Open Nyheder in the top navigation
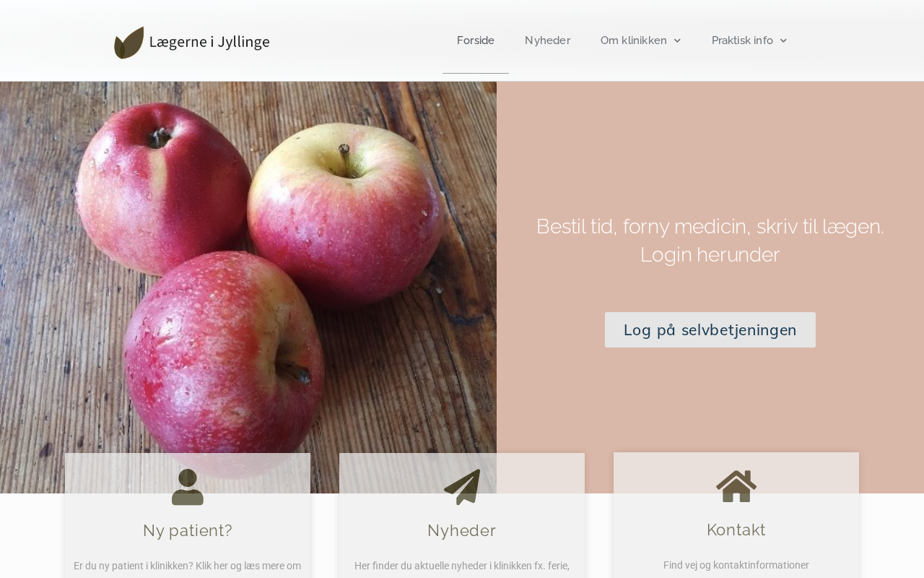 (547, 40)
